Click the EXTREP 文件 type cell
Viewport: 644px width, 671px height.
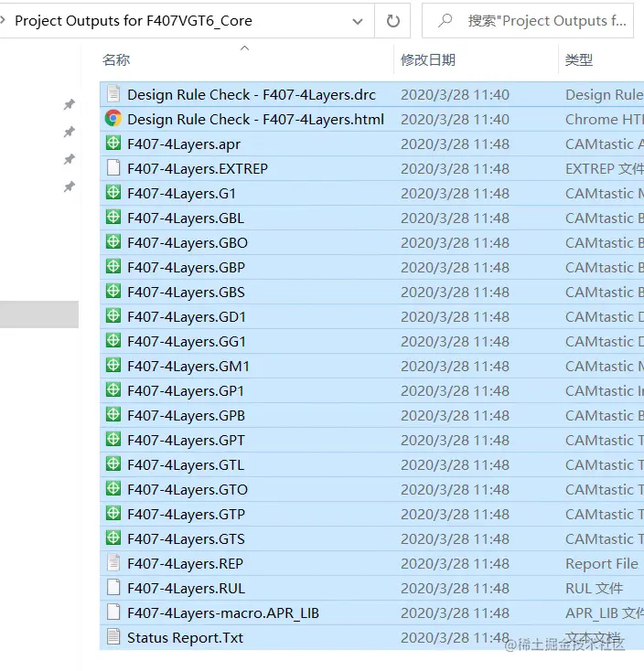coord(605,168)
